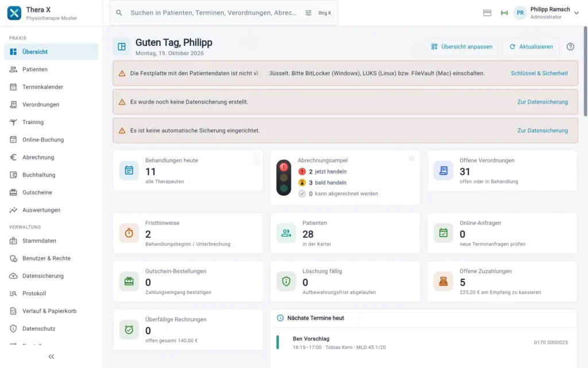588x368 pixels.
Task: Open Benutzer & Rechte in the sidebar
Action: tap(51, 258)
